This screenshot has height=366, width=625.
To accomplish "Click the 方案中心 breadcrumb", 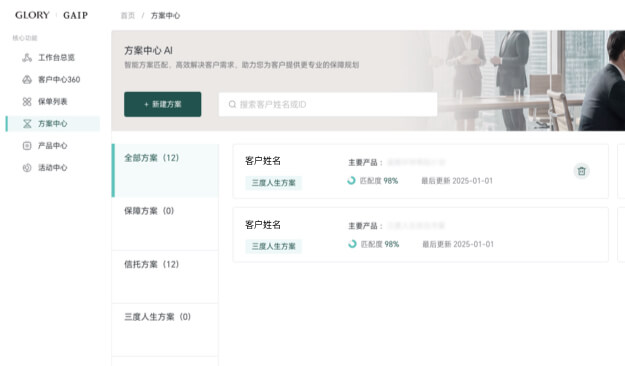I will [x=165, y=16].
